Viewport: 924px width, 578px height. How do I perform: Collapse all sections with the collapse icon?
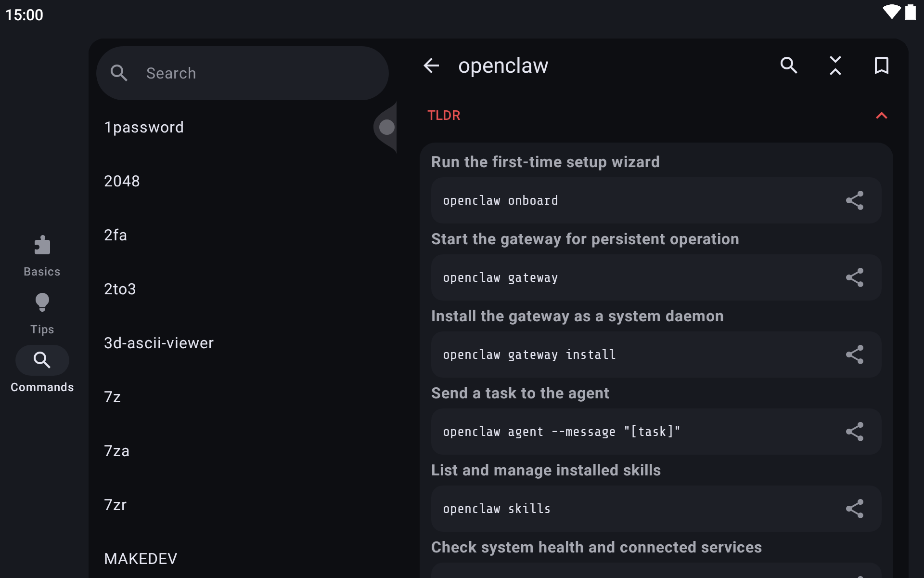click(835, 66)
